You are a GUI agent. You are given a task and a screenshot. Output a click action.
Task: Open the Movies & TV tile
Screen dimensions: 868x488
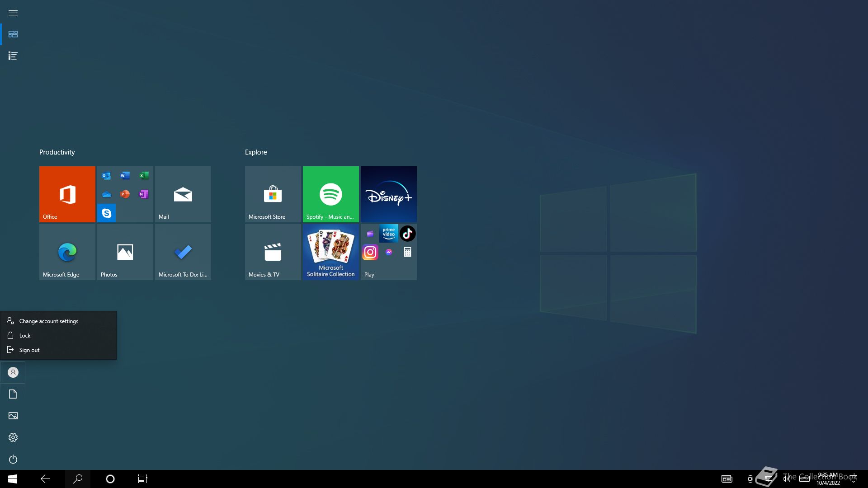[x=273, y=252]
